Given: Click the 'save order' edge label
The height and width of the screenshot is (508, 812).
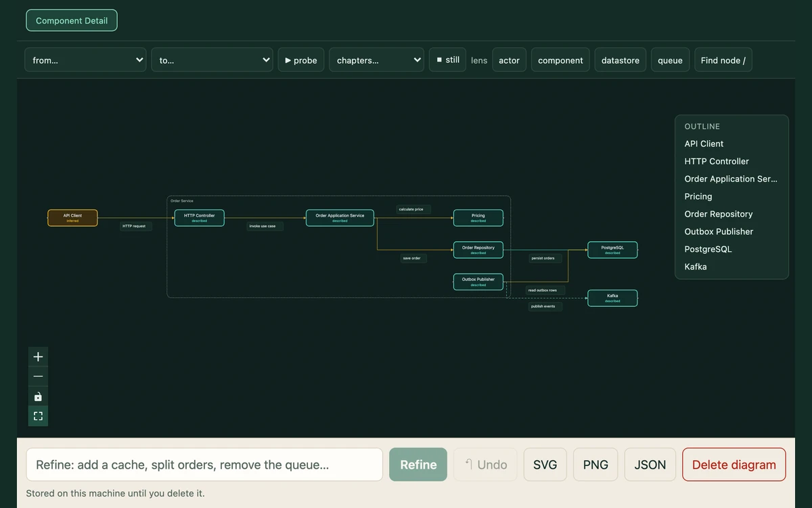Looking at the screenshot, I should tap(412, 258).
